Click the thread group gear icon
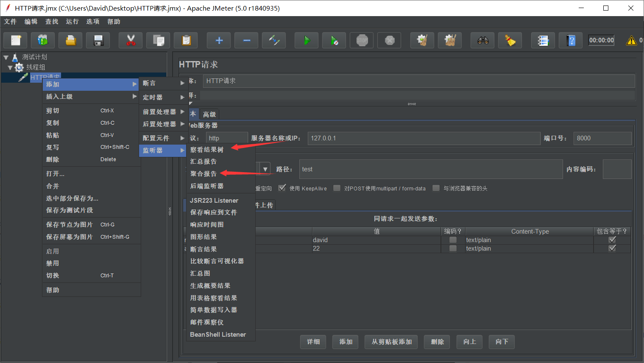 coord(19,67)
